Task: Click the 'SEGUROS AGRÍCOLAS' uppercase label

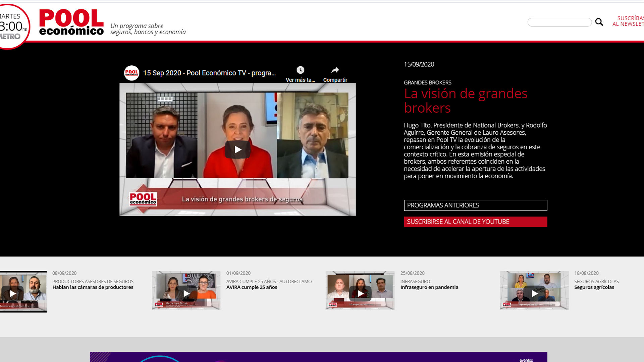Action: click(x=596, y=282)
